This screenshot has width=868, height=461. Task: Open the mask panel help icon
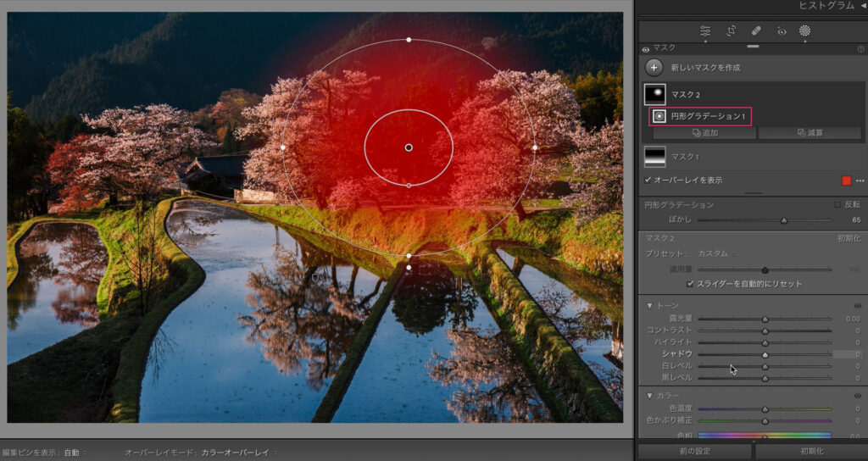tap(860, 49)
